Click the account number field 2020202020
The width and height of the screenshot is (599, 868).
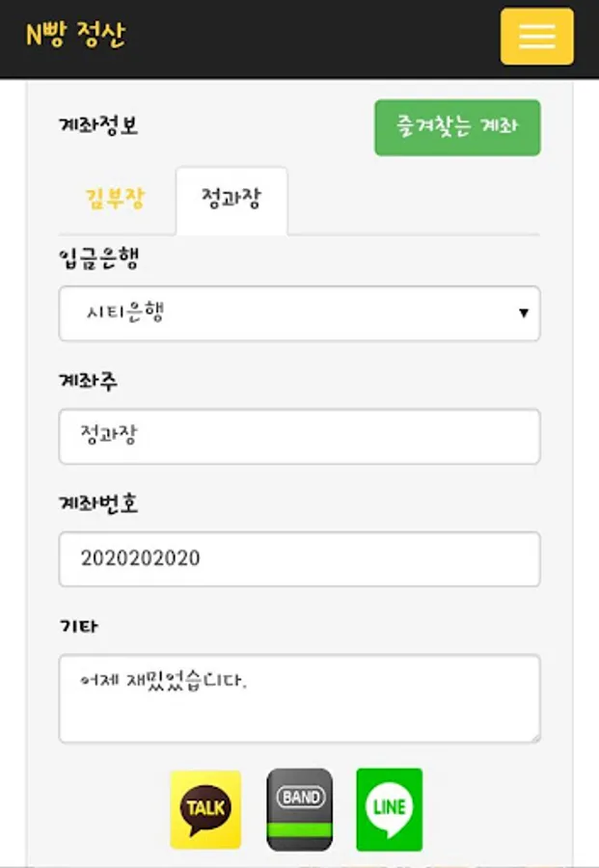click(x=299, y=559)
